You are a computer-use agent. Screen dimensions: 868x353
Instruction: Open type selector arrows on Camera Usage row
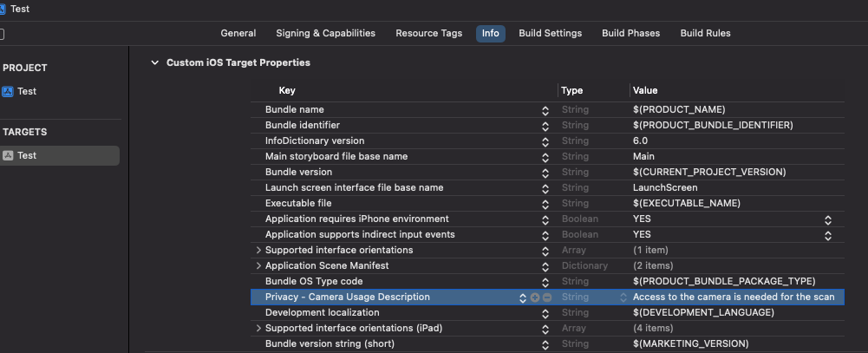click(x=623, y=297)
